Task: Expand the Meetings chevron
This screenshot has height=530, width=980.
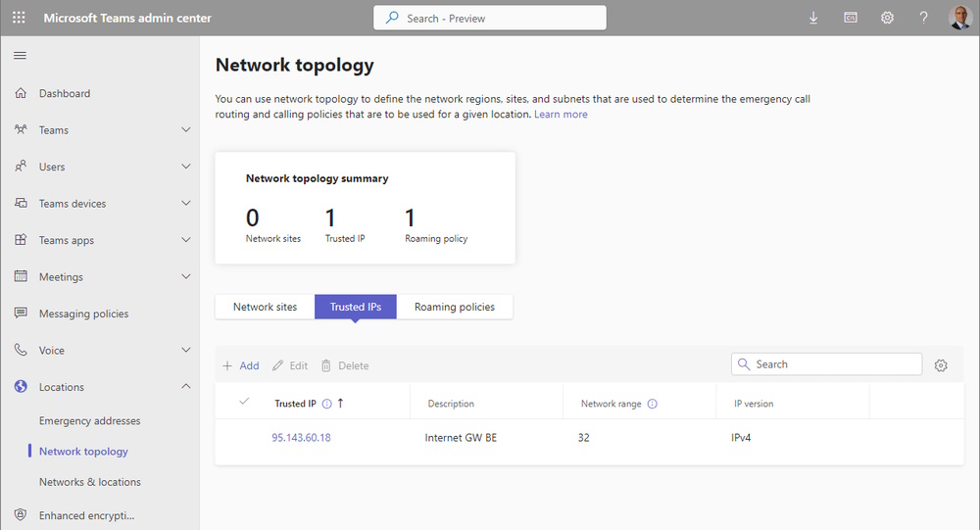Action: (185, 276)
